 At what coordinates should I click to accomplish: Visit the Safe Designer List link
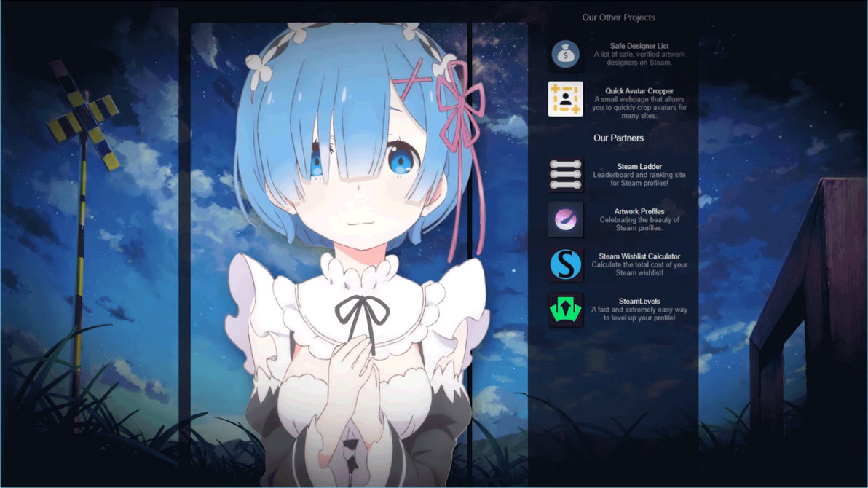point(640,45)
